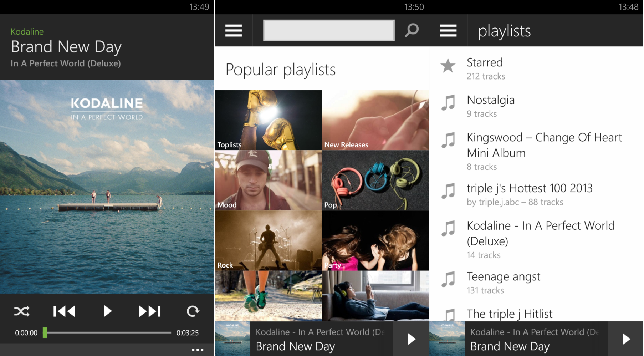Image resolution: width=644 pixels, height=356 pixels.
Task: Tap mini player album art on Popular playlists screen
Action: (232, 339)
